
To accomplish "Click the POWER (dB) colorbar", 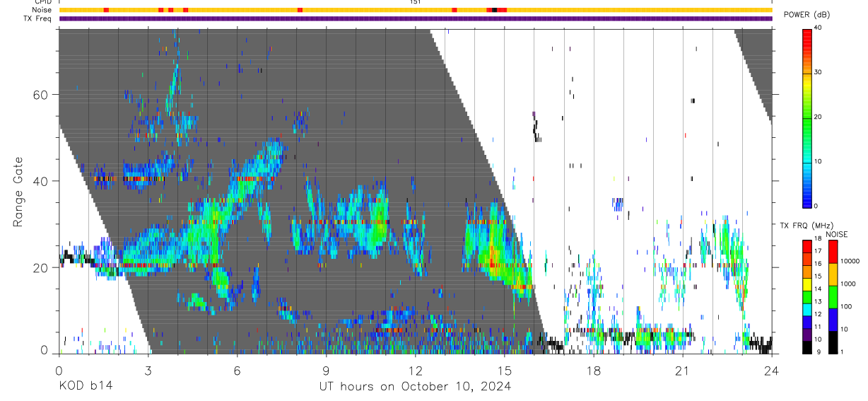I will [807, 117].
